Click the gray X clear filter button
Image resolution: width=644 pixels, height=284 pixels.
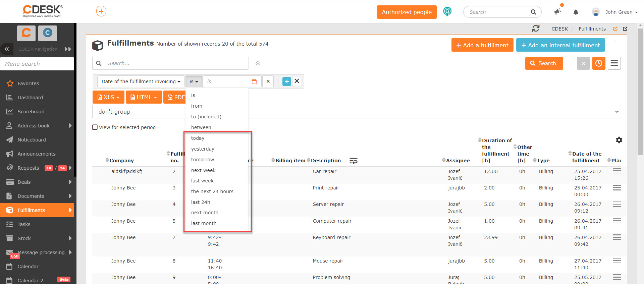(583, 63)
